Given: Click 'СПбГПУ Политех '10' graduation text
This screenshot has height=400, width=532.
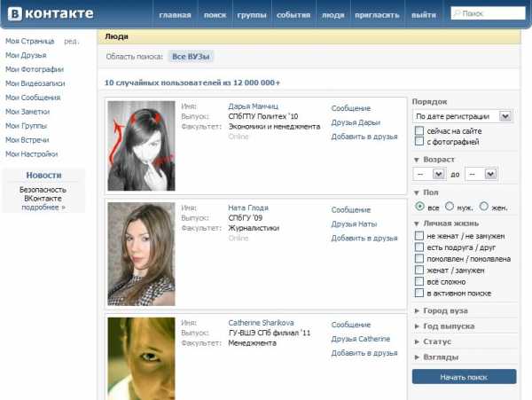Looking at the screenshot, I should (263, 116).
